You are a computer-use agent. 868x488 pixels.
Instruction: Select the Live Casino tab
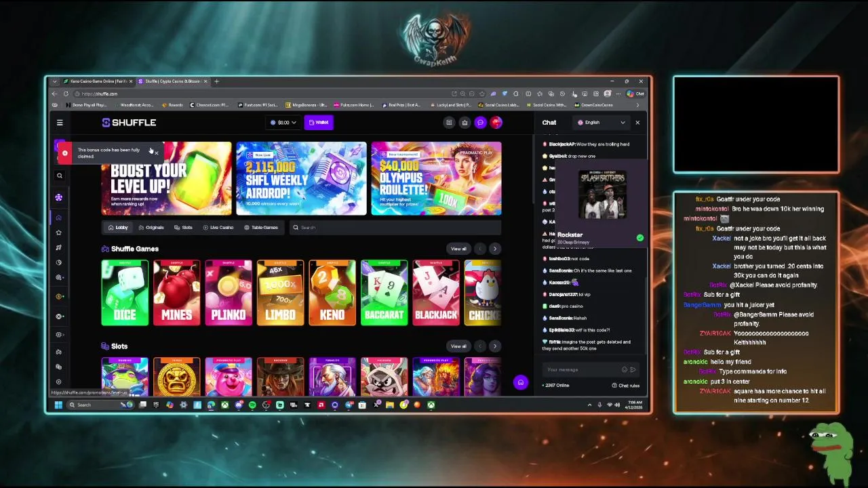click(218, 228)
